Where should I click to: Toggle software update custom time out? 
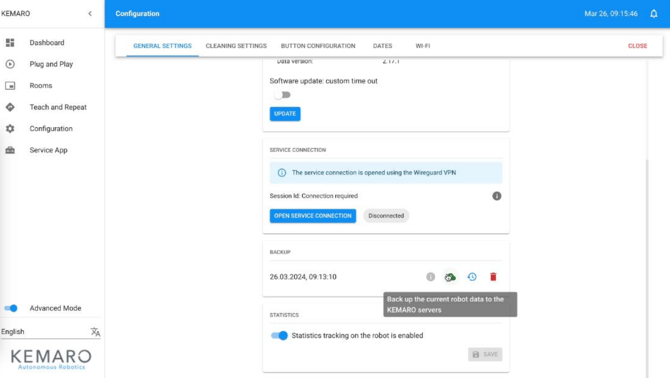point(282,95)
